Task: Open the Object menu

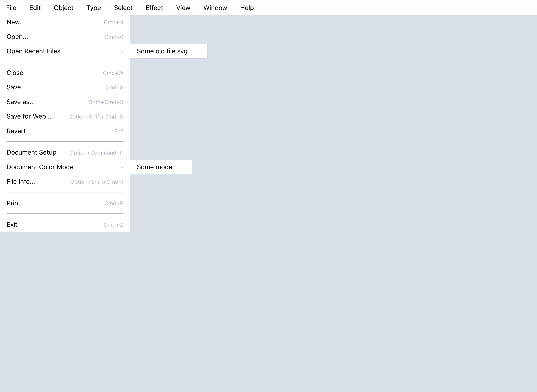Action: pyautogui.click(x=64, y=8)
